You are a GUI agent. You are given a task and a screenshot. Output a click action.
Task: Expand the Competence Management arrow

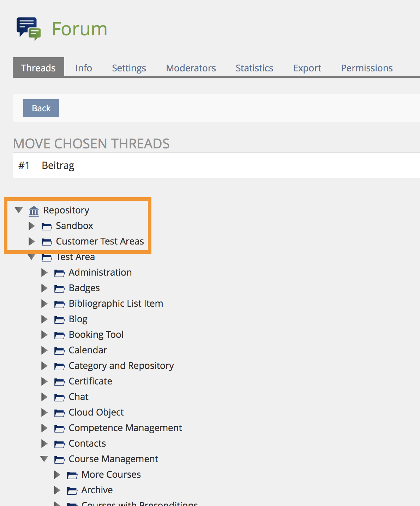point(44,428)
